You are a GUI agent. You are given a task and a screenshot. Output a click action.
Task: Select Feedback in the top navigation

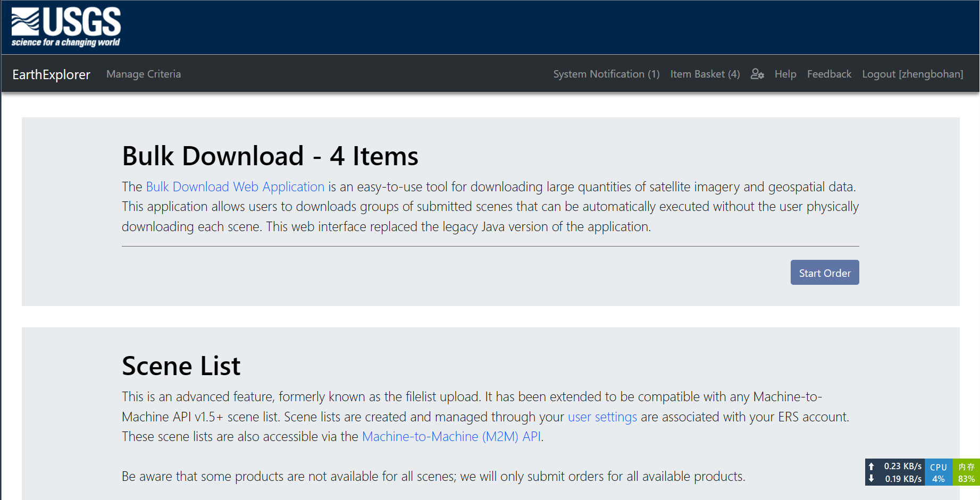pyautogui.click(x=829, y=74)
